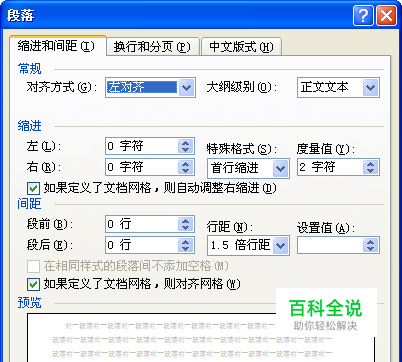Adjust the 段前 spacing spinner
Screen dimensions: 402x362
point(186,224)
